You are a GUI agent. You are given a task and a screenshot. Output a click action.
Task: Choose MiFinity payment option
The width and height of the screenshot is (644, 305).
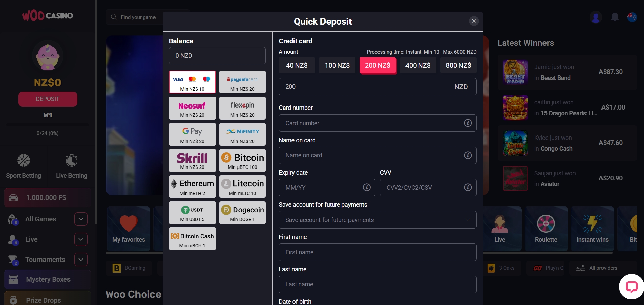click(243, 134)
